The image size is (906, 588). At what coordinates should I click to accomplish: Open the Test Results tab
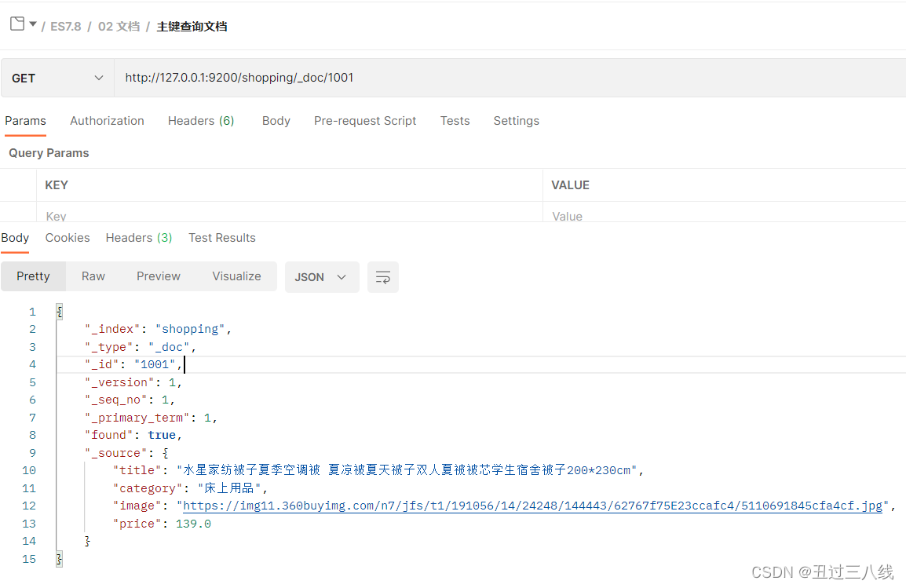[x=222, y=238]
